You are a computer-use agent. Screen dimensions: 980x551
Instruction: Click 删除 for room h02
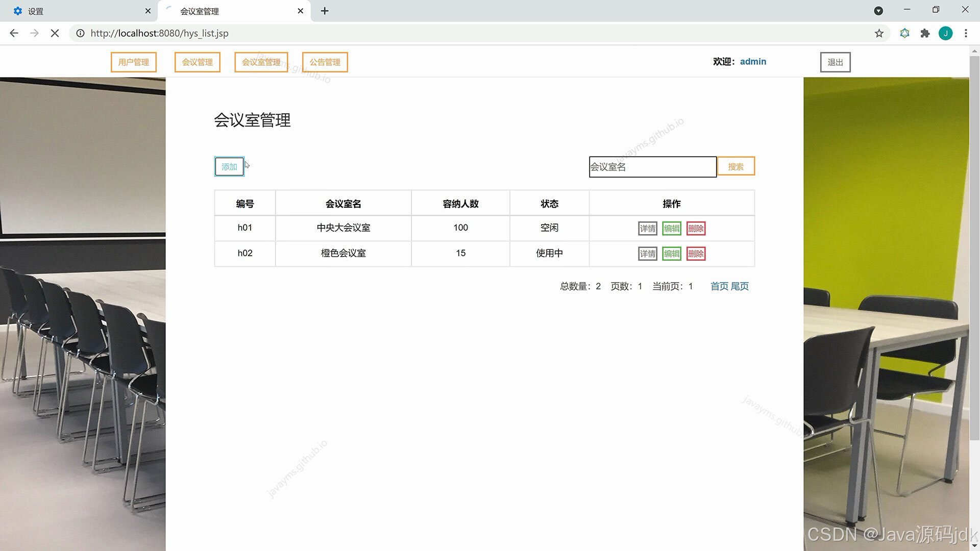point(696,254)
